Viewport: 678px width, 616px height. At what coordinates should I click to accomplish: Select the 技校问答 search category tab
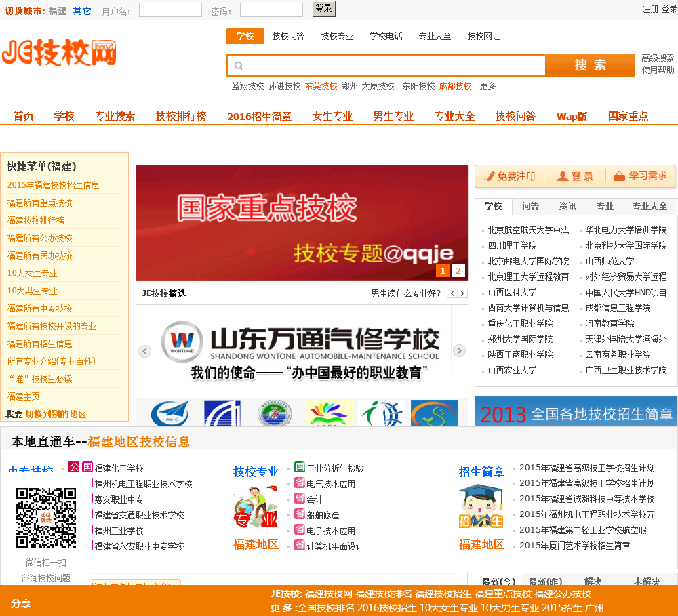(x=288, y=37)
